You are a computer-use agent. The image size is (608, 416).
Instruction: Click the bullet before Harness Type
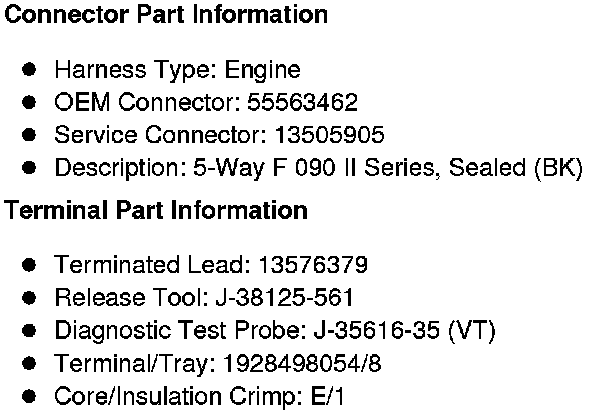click(30, 70)
